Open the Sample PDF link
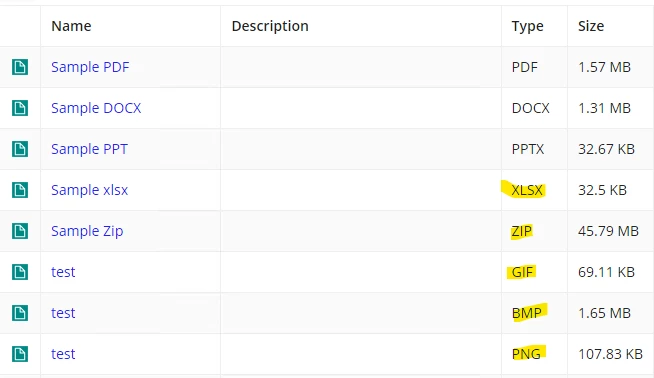The width and height of the screenshot is (654, 378). (90, 67)
